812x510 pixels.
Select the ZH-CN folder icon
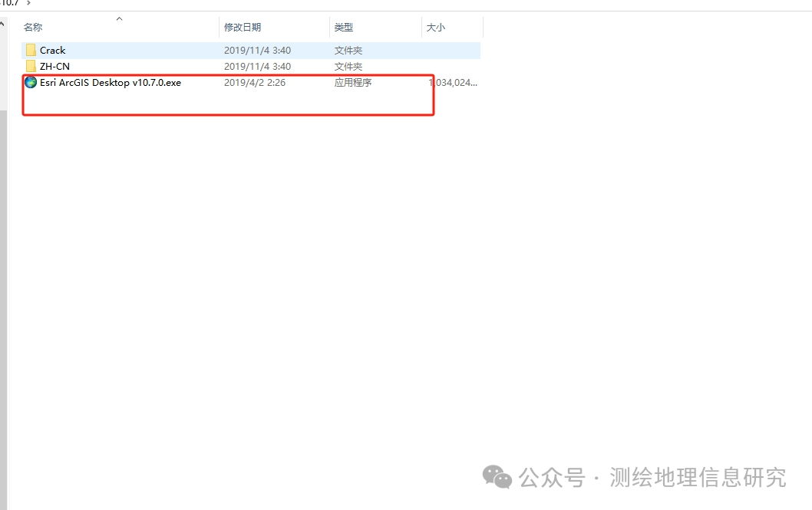pyautogui.click(x=31, y=66)
